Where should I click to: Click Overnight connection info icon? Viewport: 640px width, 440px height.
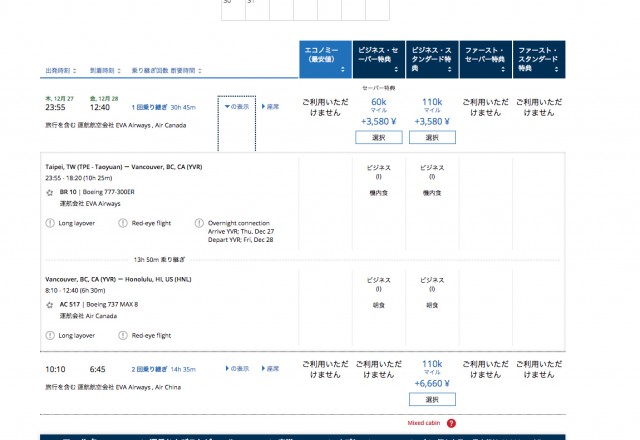pyautogui.click(x=199, y=223)
